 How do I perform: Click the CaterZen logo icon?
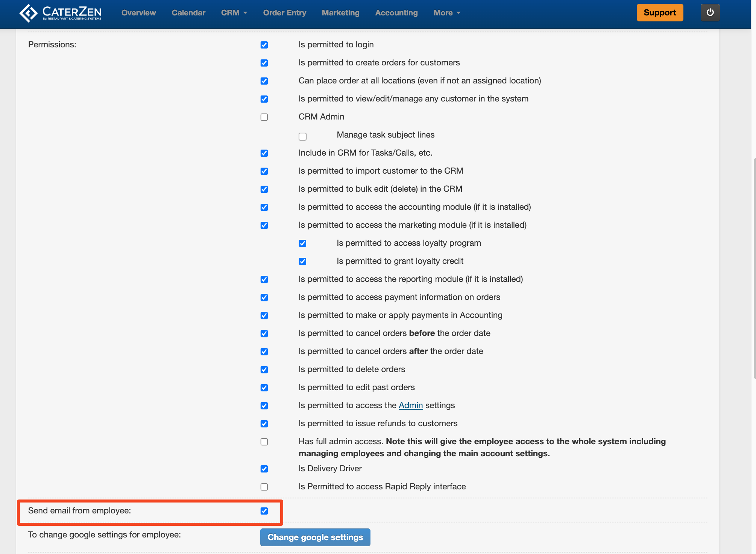point(29,13)
